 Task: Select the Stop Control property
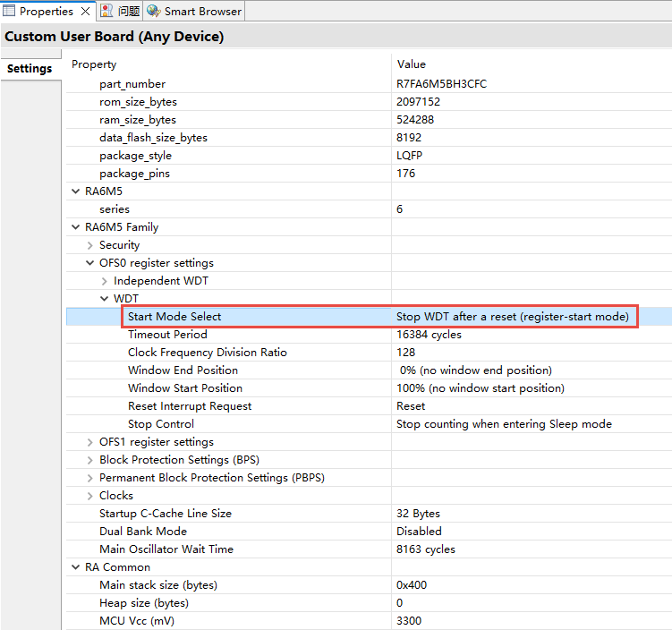[161, 424]
